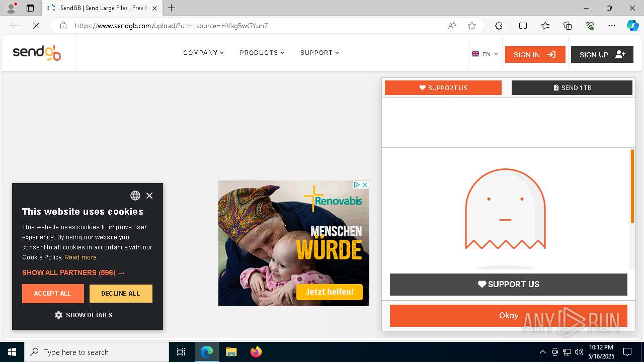View site information lock icon

[63, 26]
